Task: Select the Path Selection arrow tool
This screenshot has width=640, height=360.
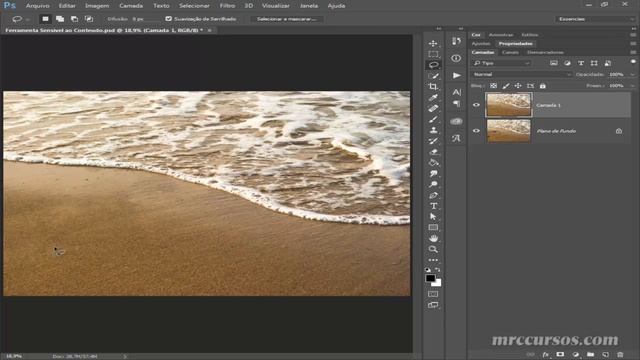Action: pos(433,217)
